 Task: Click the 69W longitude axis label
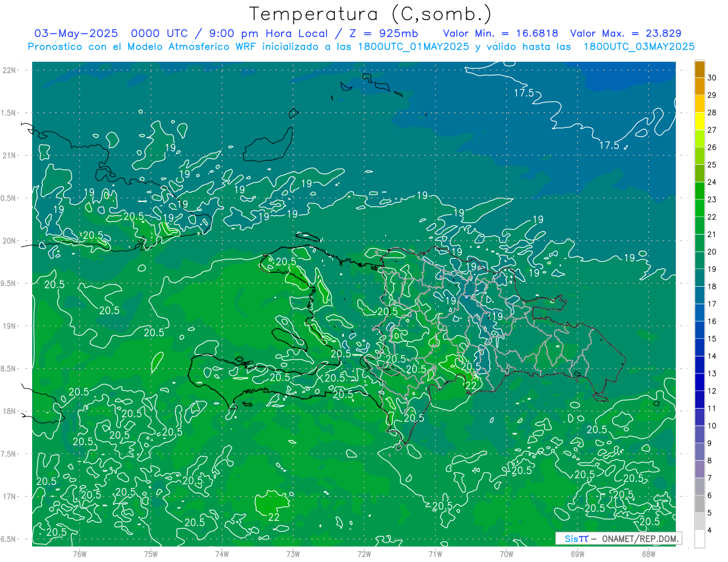click(578, 554)
